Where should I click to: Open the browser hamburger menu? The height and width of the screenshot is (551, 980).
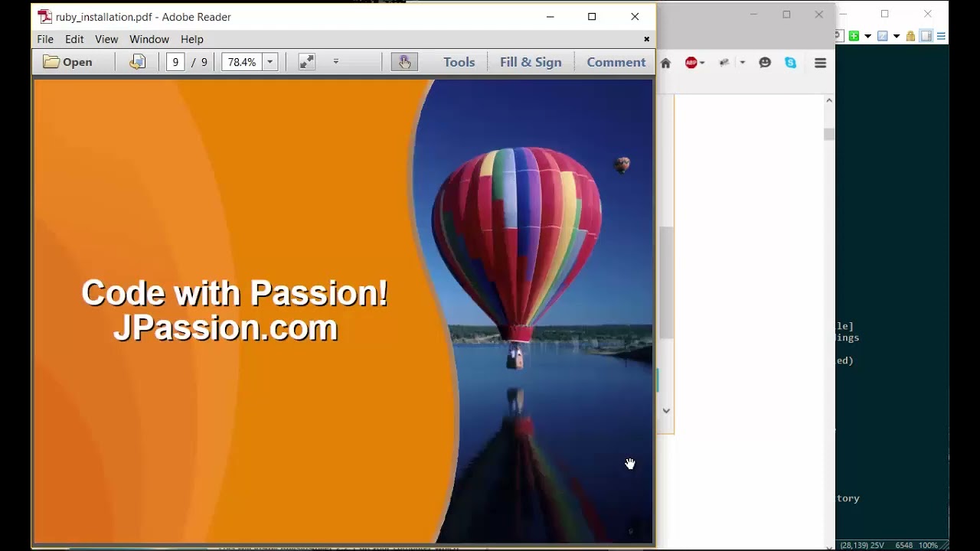(x=820, y=63)
